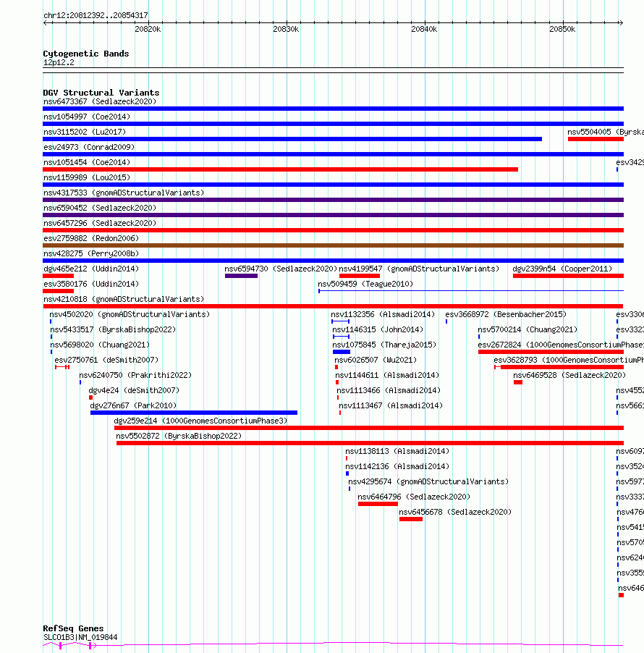Click the chr12:20812392..20854317 coordinates label
This screenshot has height=653, width=644.
click(x=96, y=16)
